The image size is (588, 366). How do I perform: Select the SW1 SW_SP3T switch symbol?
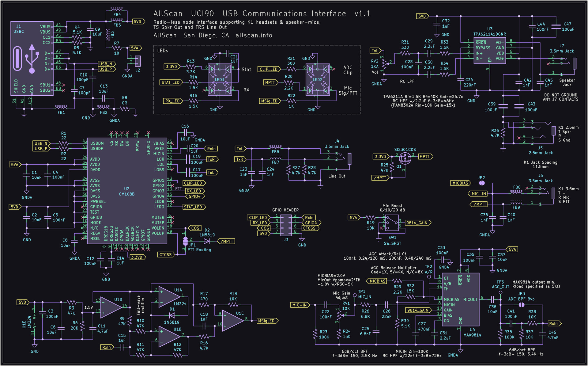coord(391,223)
